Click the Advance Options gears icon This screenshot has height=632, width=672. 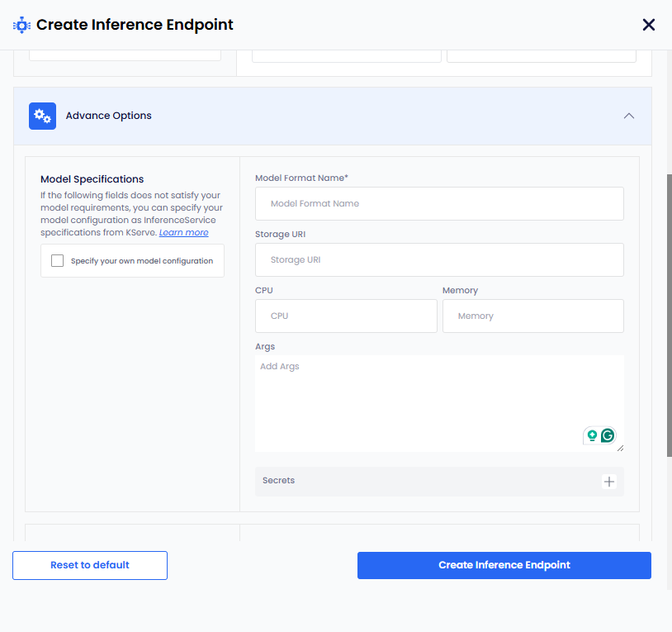(42, 116)
